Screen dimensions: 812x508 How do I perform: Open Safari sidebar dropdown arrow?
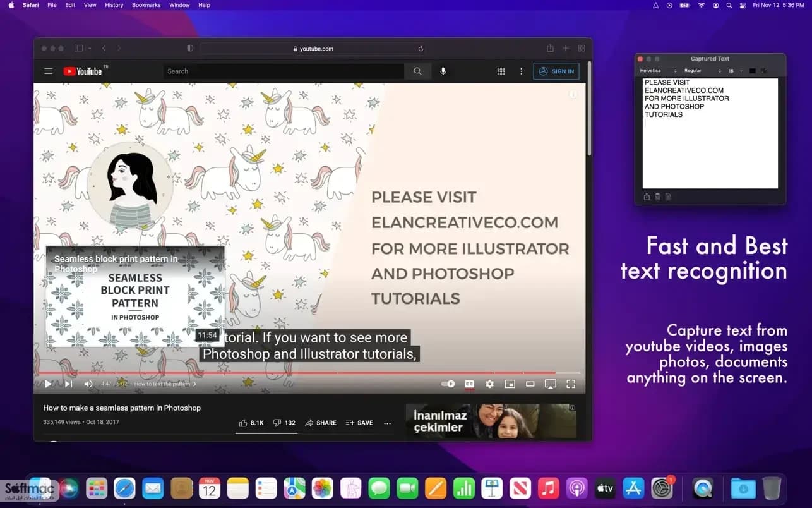pyautogui.click(x=90, y=49)
